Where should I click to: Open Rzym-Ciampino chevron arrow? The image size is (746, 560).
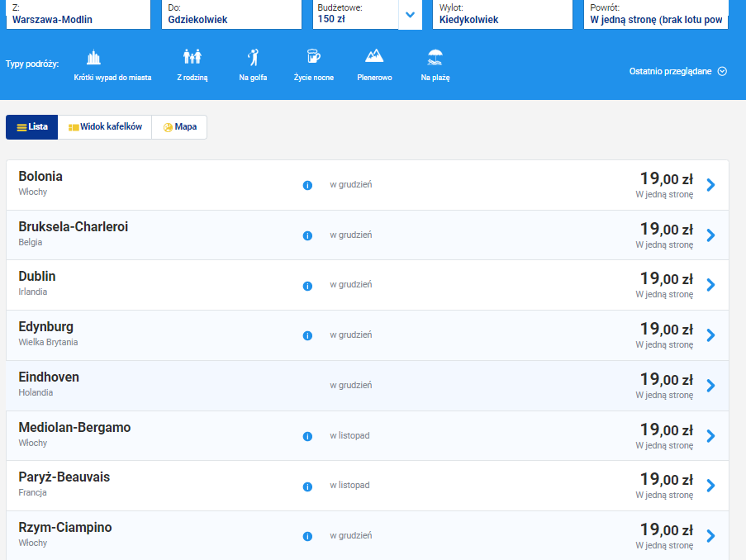coord(710,536)
